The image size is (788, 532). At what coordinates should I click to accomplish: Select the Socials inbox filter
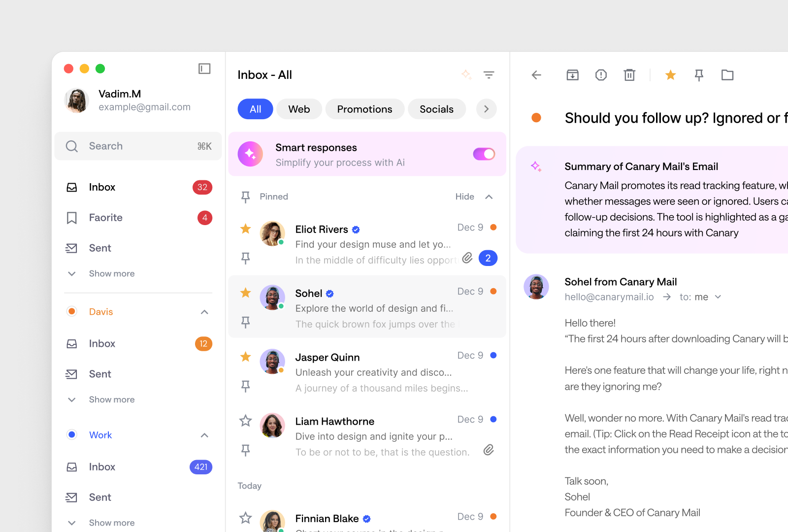436,109
